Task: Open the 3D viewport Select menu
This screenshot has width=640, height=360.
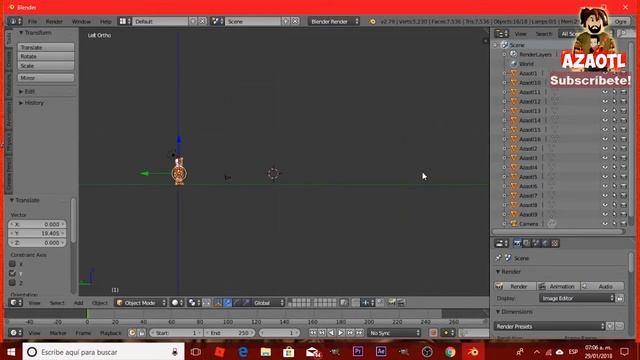Action: click(57, 303)
